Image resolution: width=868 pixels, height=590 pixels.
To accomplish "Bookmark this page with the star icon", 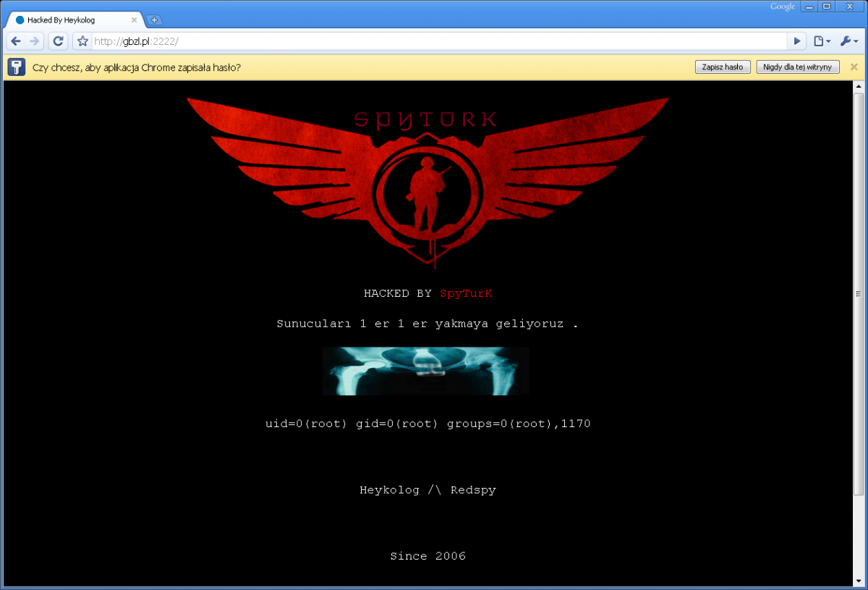I will point(82,41).
